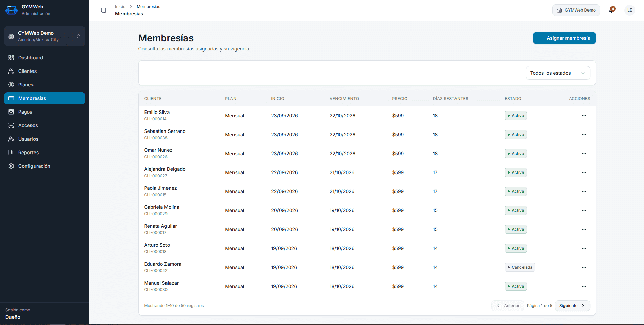
Task: Click the Dueño session role label
Action: pos(13,317)
